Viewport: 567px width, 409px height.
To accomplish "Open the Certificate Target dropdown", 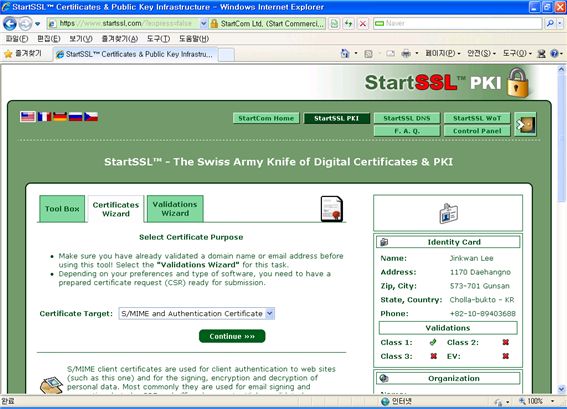I will 197,314.
